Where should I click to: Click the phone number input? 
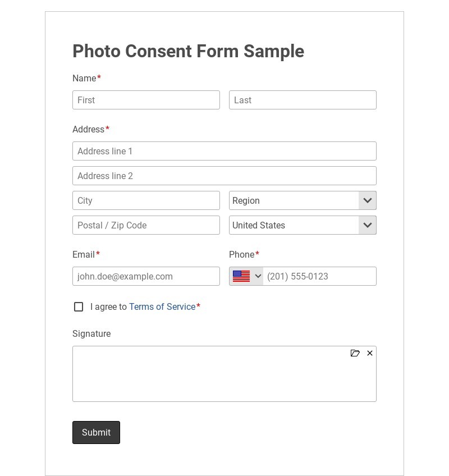click(319, 276)
